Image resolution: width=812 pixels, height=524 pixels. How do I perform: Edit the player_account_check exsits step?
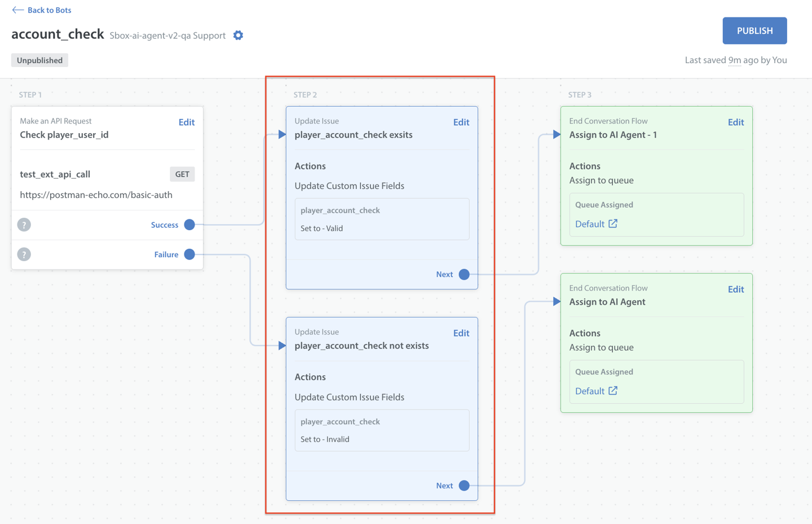[461, 122]
